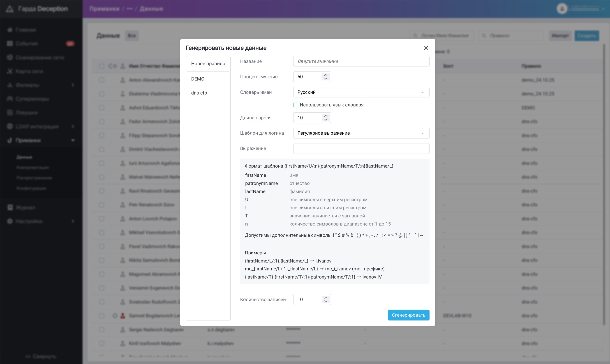Click the Гарда Deception logo icon
Image resolution: width=610 pixels, height=364 pixels.
point(10,9)
